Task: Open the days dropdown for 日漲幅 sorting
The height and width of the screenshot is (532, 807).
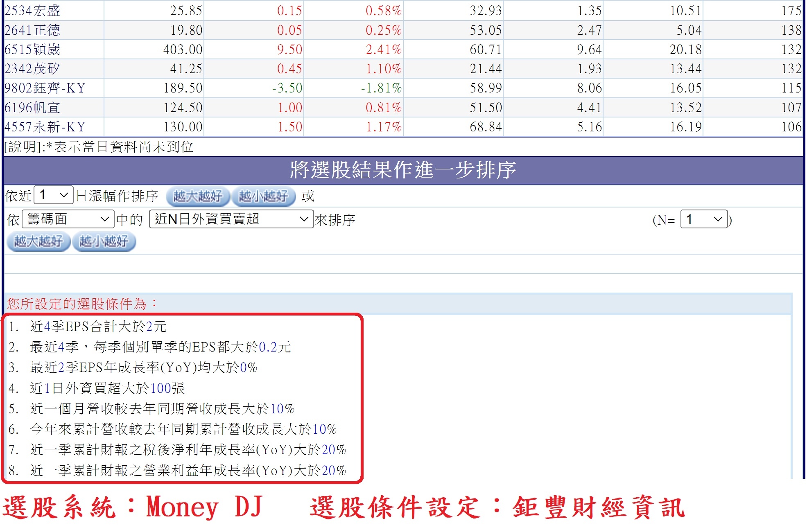Action: coord(54,195)
